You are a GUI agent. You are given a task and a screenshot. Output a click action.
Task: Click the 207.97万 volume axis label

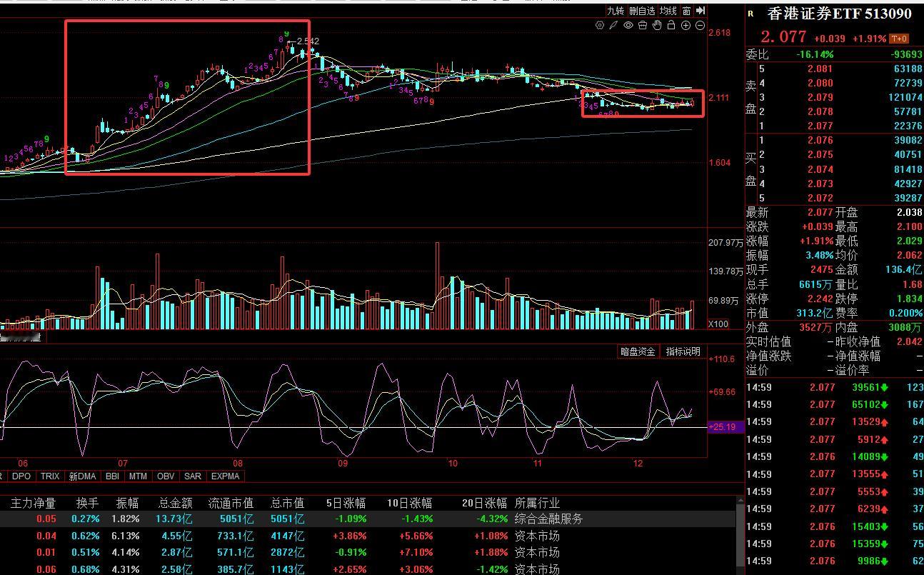click(x=726, y=243)
